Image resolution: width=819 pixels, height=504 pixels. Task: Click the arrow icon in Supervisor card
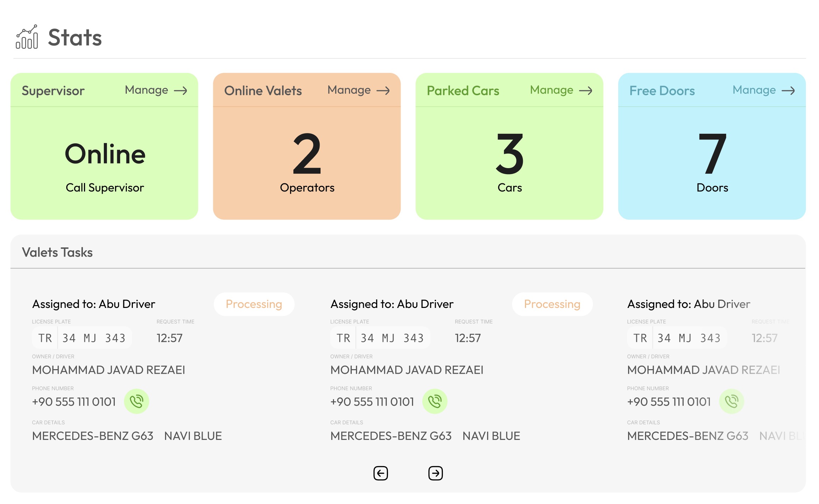tap(180, 91)
